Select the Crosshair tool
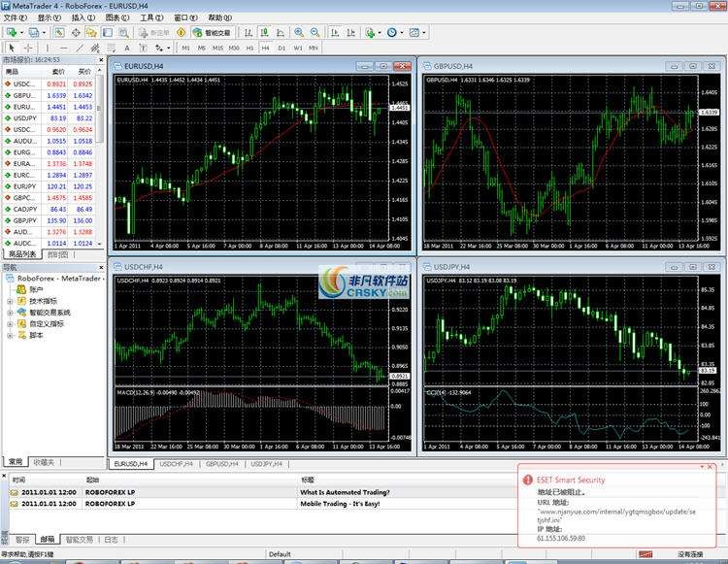Viewport: 728px width, 564px height. coord(28,48)
